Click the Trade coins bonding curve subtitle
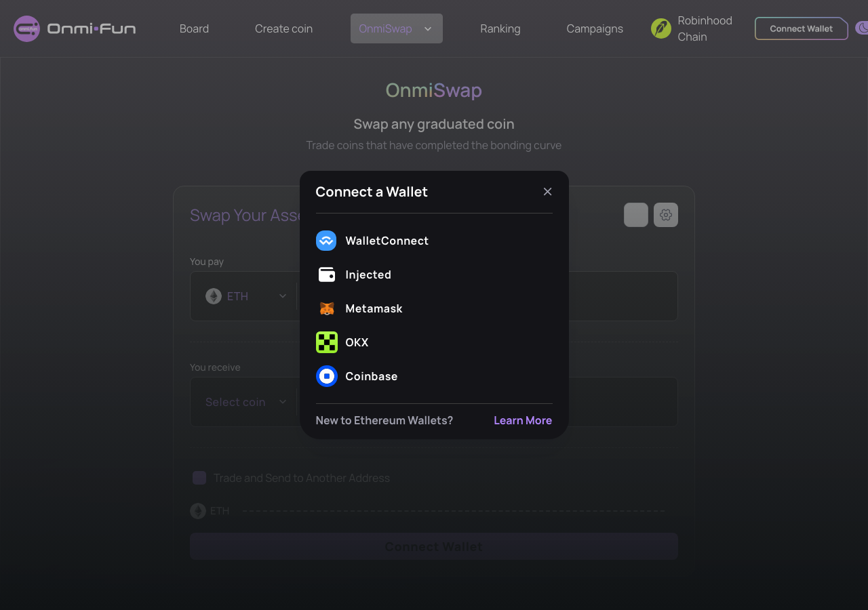This screenshot has width=868, height=610. tap(434, 145)
